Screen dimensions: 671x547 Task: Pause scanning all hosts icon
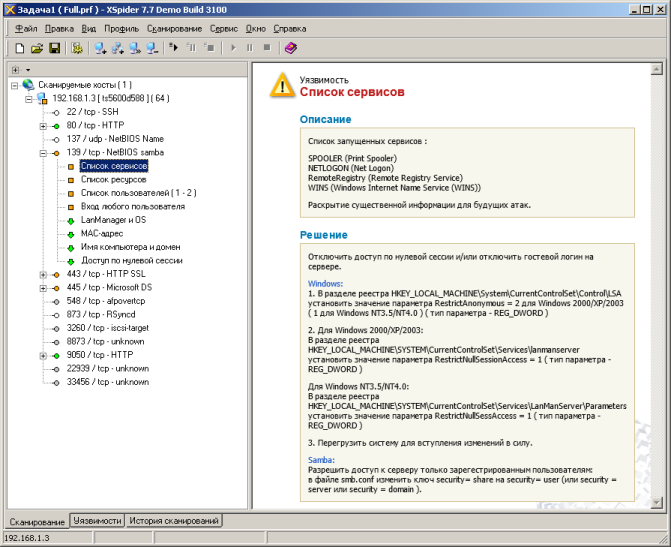[x=191, y=47]
